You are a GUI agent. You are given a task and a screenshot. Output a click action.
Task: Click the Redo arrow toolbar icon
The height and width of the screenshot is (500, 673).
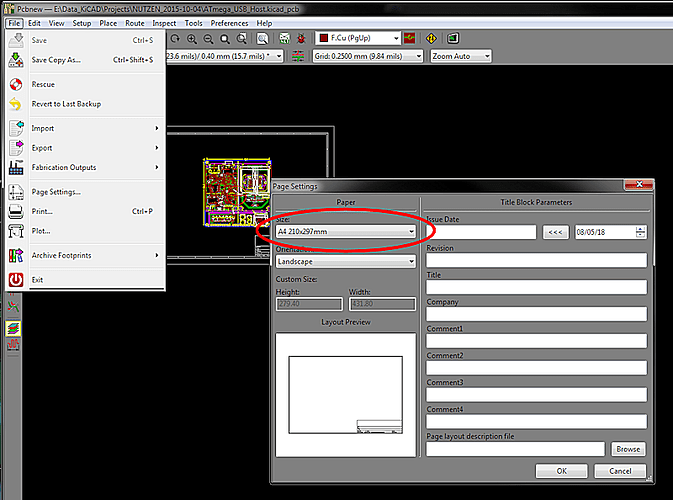coord(175,39)
